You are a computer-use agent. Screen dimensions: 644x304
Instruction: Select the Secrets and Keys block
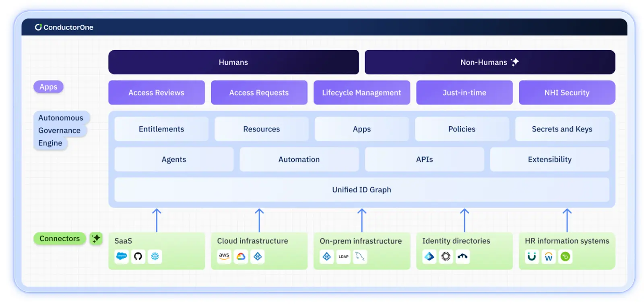tap(562, 129)
